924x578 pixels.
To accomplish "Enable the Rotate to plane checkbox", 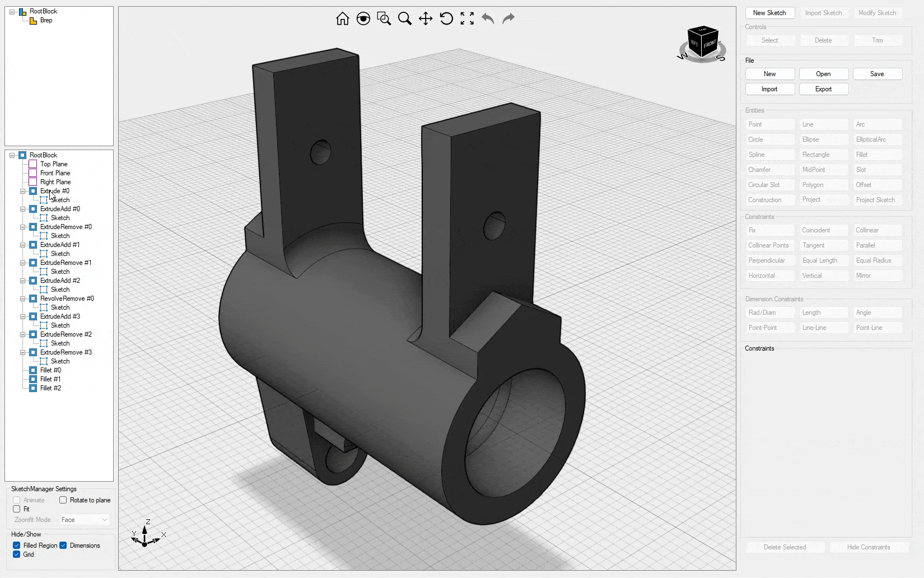I will pos(63,500).
